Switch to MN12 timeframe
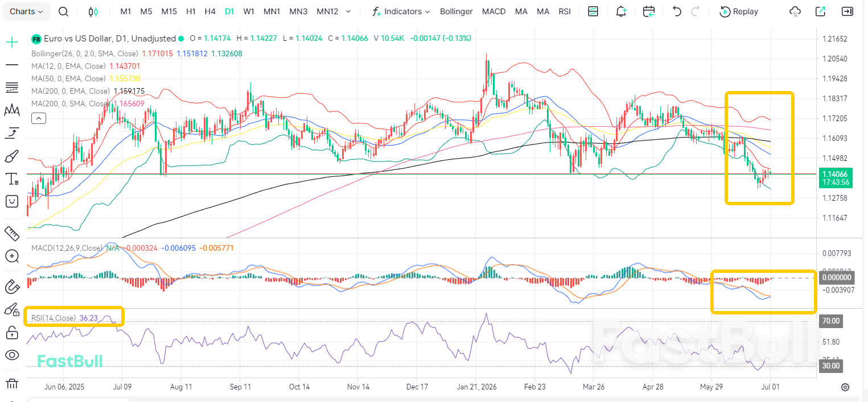 (327, 11)
